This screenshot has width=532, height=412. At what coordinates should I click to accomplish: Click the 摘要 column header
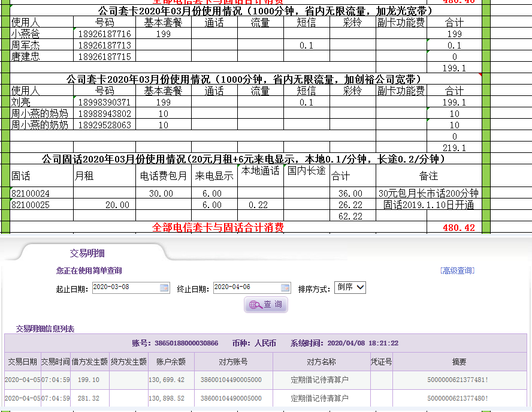click(x=459, y=362)
